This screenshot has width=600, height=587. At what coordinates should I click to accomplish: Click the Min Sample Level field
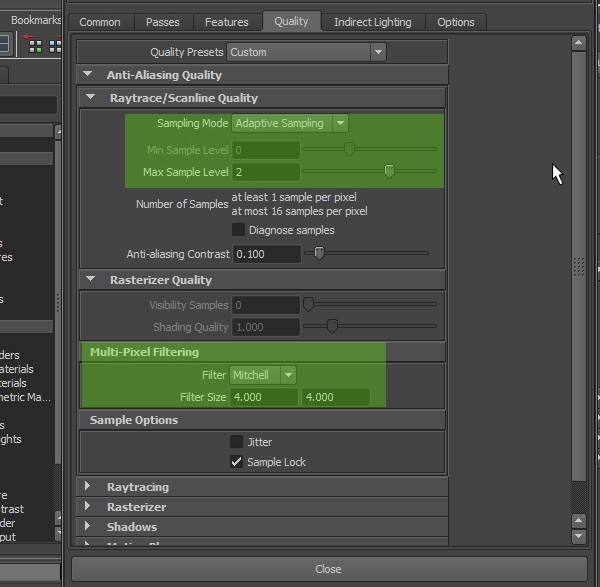click(x=266, y=150)
